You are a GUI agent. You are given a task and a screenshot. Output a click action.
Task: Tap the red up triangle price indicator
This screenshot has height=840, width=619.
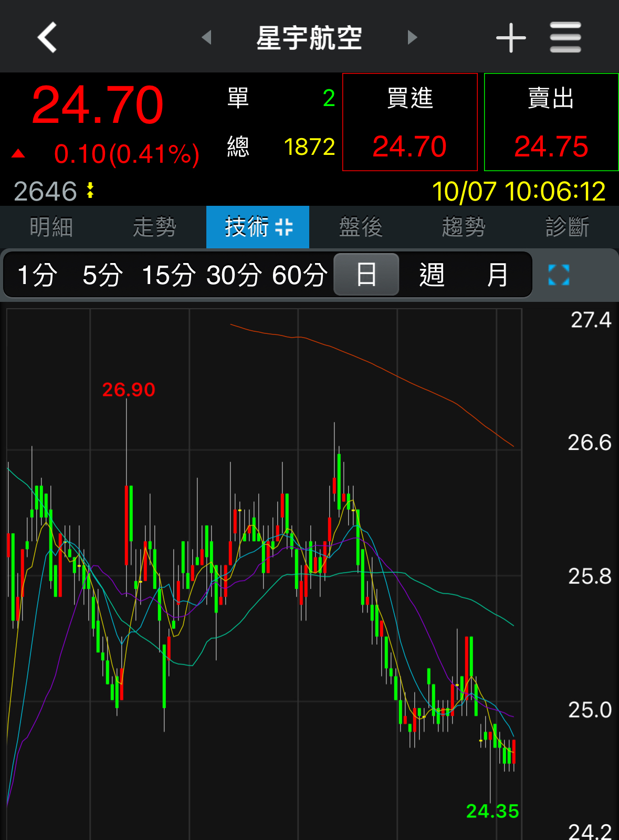[18, 153]
